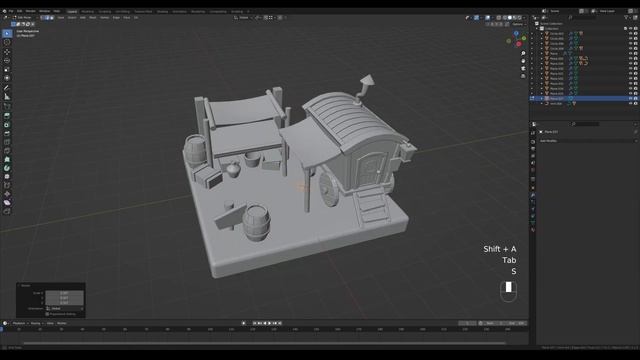This screenshot has width=640, height=360.
Task: Open the Modifiers wrench properties tab
Action: click(533, 196)
